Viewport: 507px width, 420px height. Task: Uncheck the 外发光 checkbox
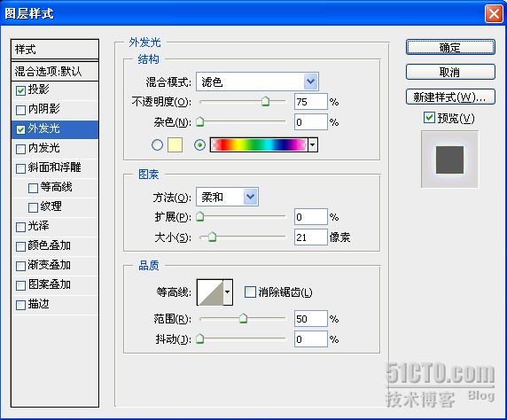pyautogui.click(x=20, y=129)
